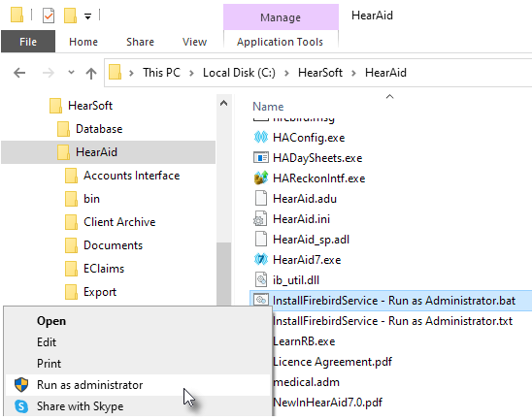Click the Forward navigation arrow
This screenshot has width=532, height=420.
[x=49, y=73]
